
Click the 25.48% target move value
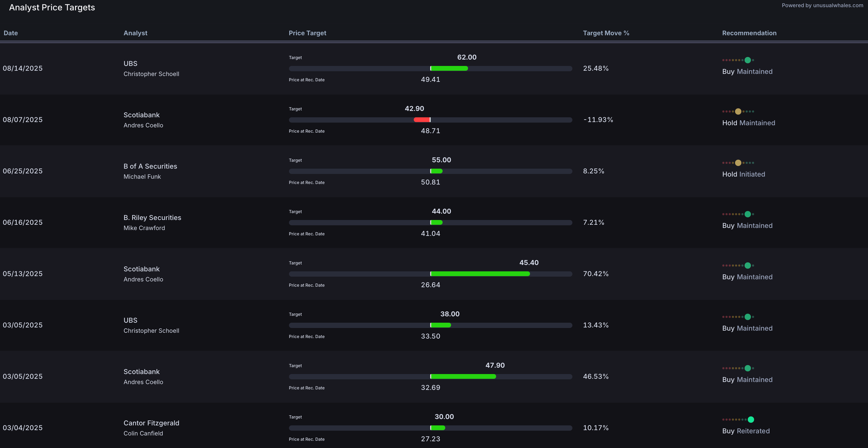pos(596,69)
